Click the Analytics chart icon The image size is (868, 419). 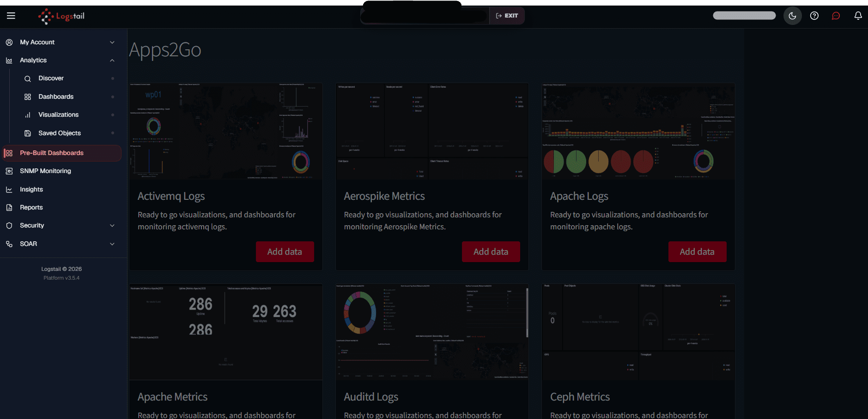click(9, 60)
